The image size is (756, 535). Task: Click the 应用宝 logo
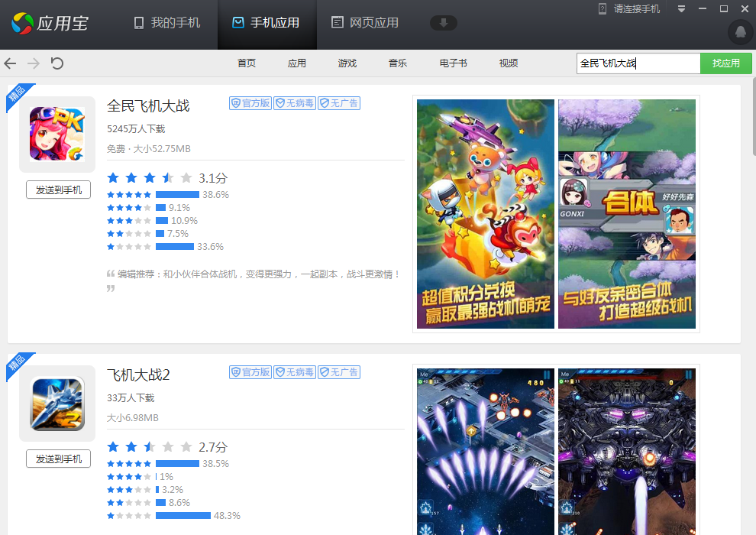coord(50,23)
